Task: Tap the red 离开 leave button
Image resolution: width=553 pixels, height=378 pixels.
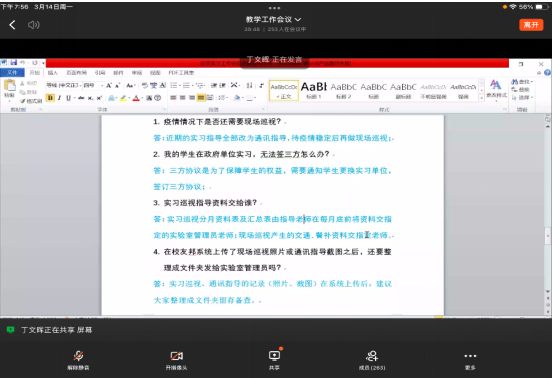Action: click(531, 25)
